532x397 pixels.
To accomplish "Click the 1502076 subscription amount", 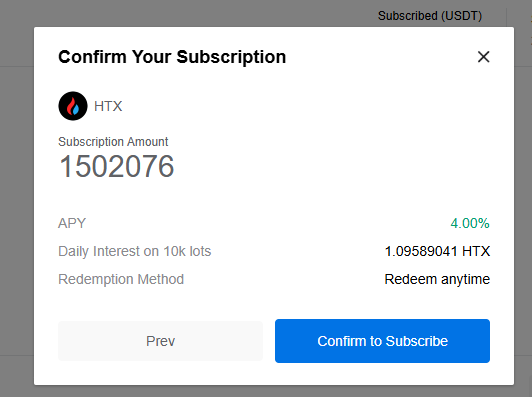I will (116, 166).
